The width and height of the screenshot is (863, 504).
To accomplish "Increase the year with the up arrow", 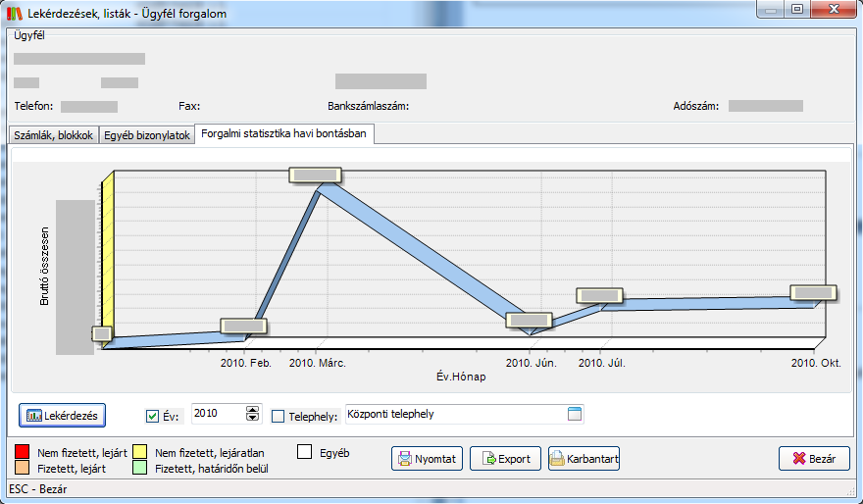I will click(253, 410).
